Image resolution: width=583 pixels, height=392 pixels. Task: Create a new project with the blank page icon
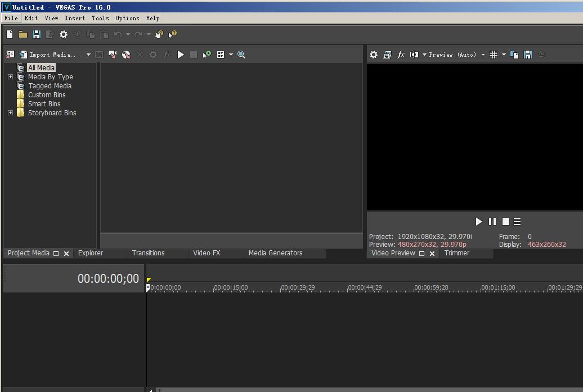10,34
